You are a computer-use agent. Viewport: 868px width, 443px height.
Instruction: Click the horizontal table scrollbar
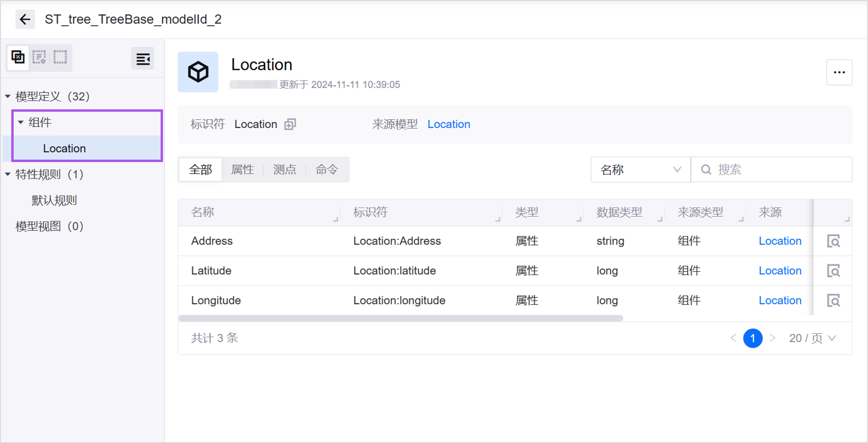400,318
